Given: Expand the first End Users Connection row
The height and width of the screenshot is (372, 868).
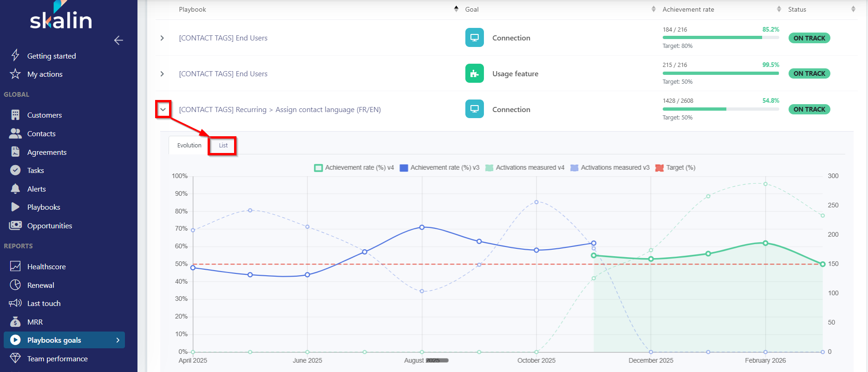Looking at the screenshot, I should pyautogui.click(x=162, y=38).
